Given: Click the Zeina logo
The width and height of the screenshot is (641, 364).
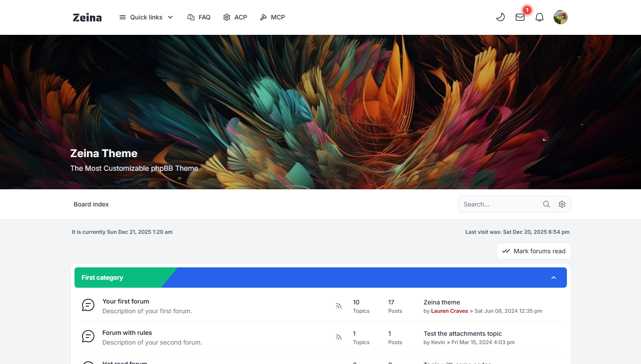Looking at the screenshot, I should (87, 18).
